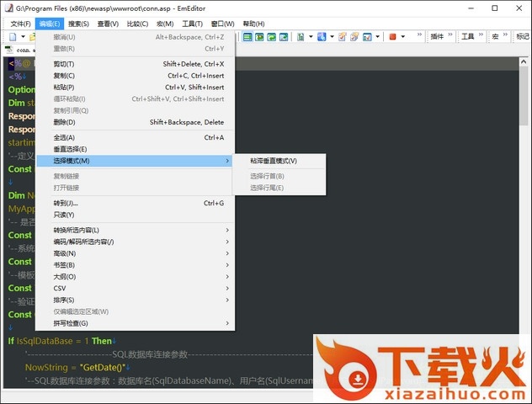Image resolution: width=532 pixels, height=404 pixels.
Task: Expand the 拼写检查(G) submenu
Action: point(135,323)
